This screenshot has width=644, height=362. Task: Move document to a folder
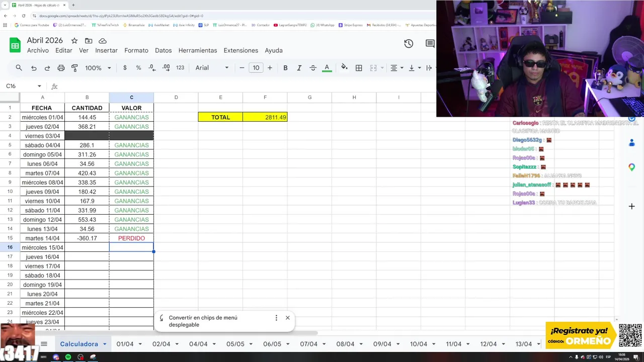pyautogui.click(x=89, y=41)
